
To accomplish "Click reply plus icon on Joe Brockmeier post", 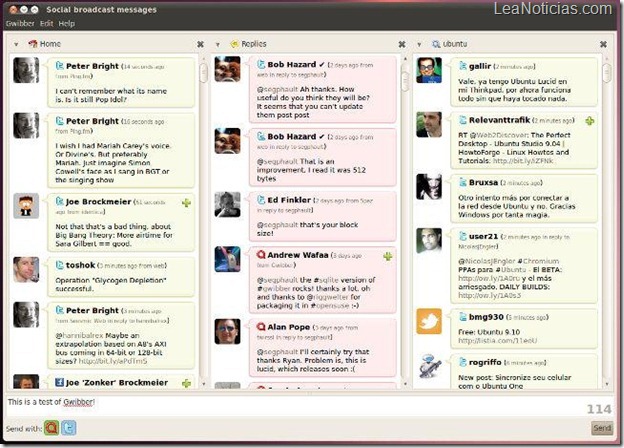I will click(186, 203).
